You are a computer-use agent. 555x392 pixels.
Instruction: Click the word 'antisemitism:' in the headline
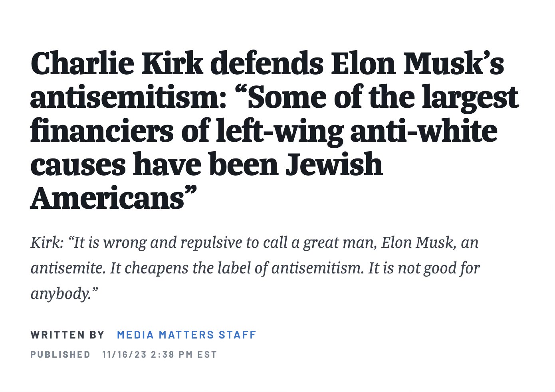(129, 98)
